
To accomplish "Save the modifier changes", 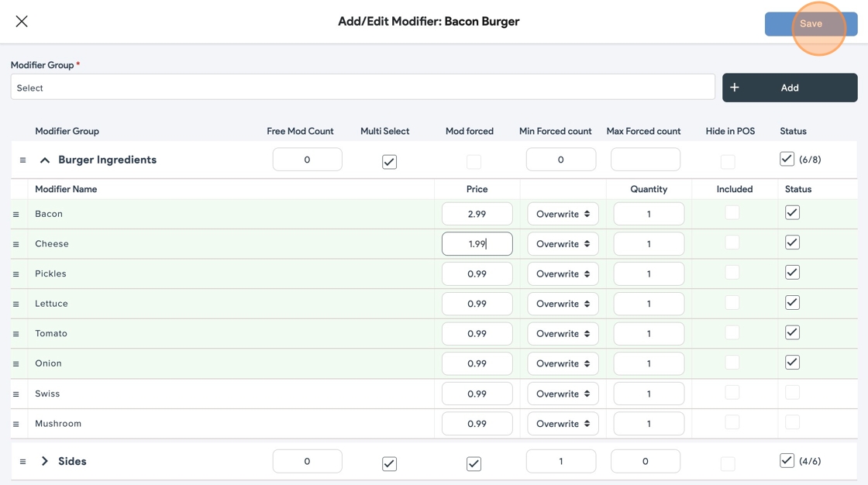I will click(x=810, y=24).
